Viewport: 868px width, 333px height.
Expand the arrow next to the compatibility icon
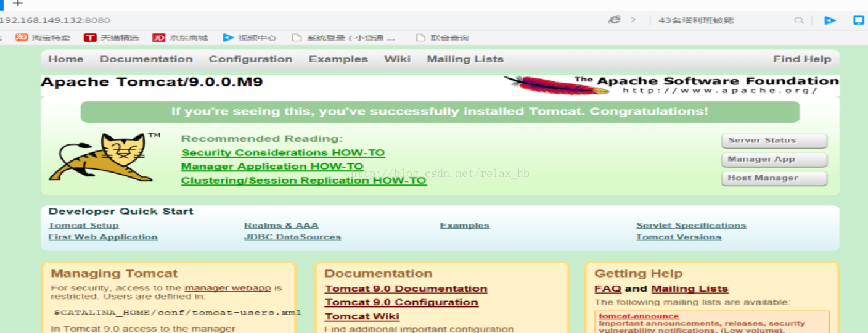633,20
